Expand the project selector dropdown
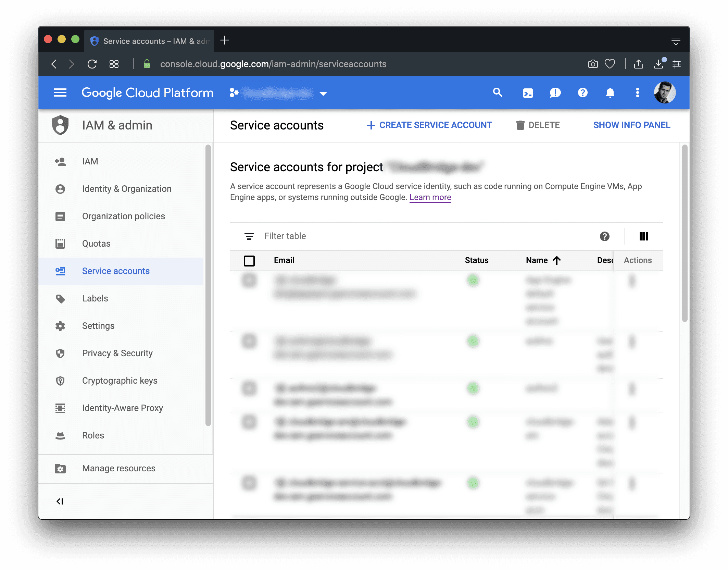The height and width of the screenshot is (570, 728). [x=323, y=94]
